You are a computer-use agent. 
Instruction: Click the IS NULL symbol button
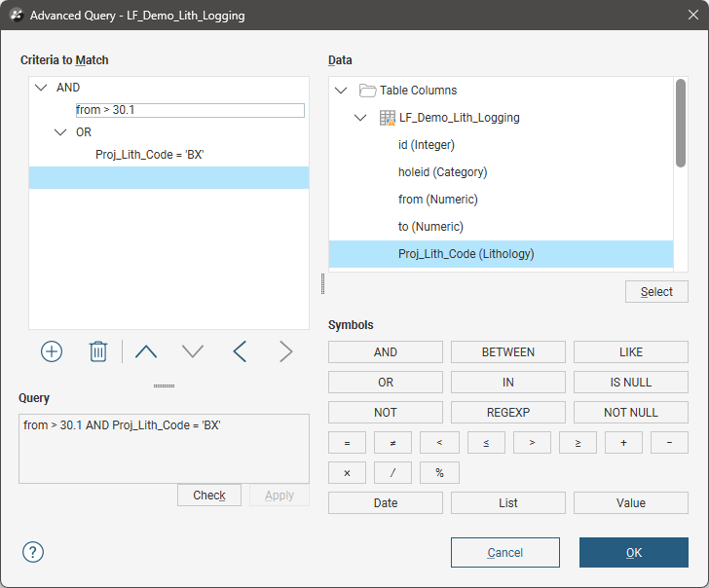630,383
